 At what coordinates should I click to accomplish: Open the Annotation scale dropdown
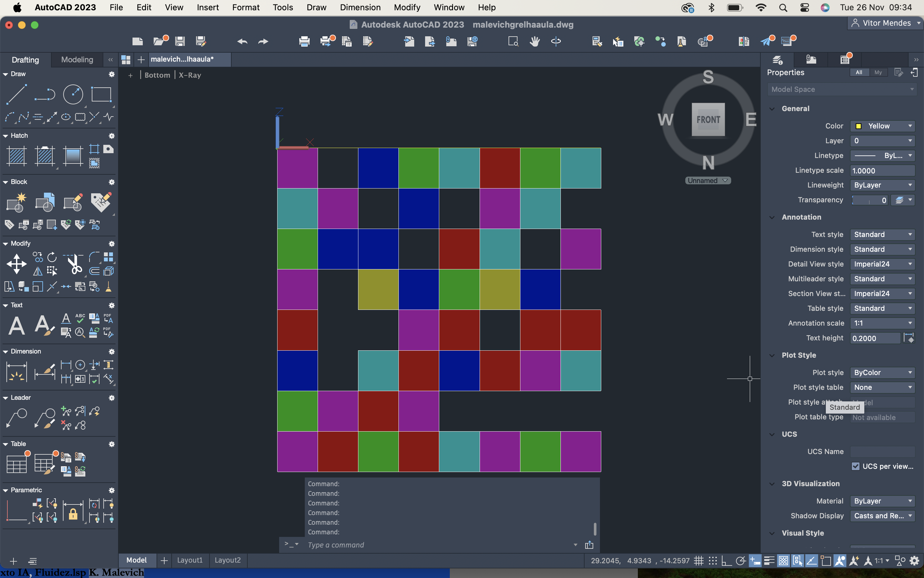(882, 323)
